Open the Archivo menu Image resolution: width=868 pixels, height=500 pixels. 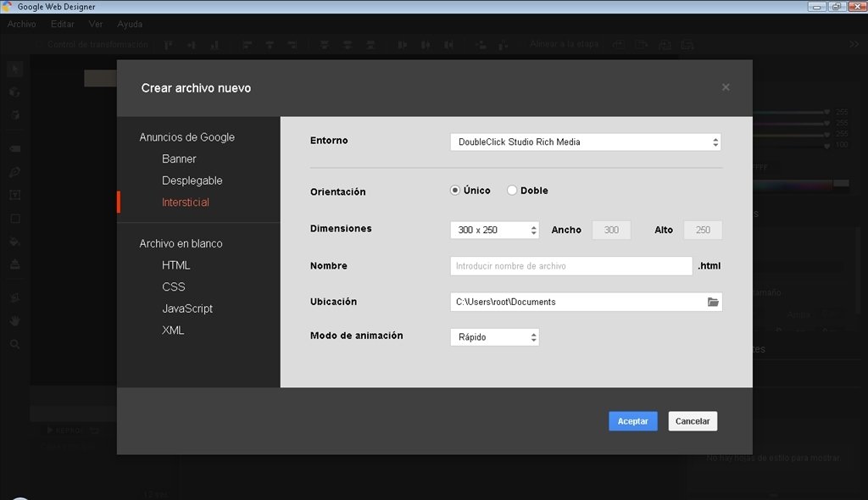(x=21, y=24)
